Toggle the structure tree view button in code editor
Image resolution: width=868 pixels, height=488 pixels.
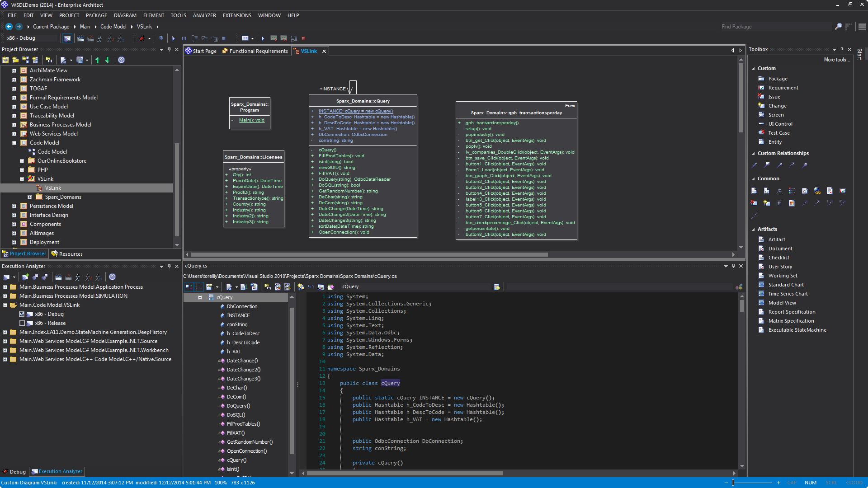(189, 287)
